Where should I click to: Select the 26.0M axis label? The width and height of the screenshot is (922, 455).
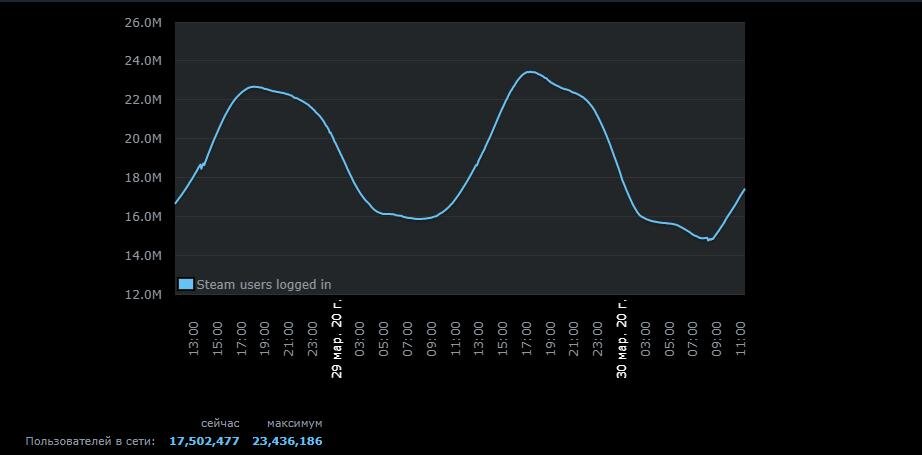(143, 22)
